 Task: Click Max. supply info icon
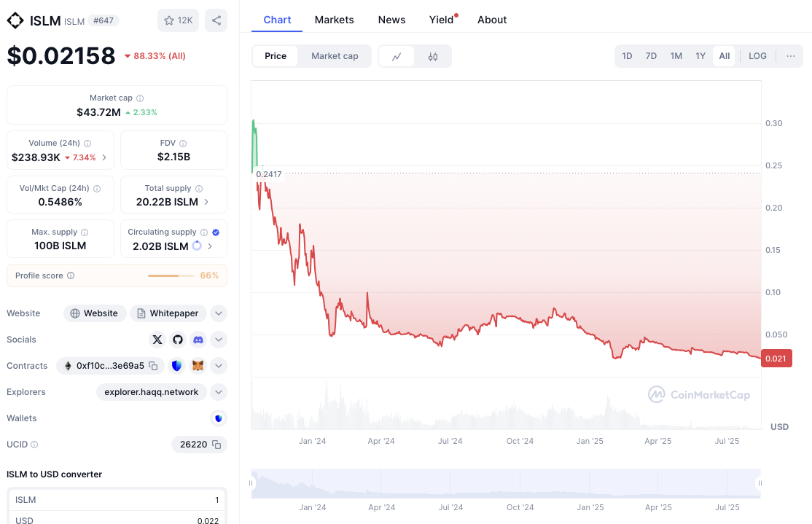85,232
